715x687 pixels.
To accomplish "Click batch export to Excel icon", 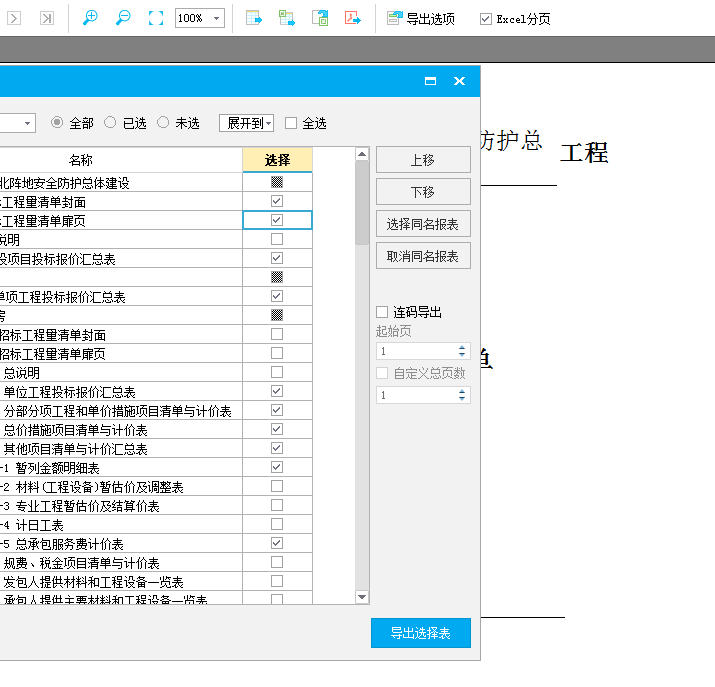I will point(287,18).
